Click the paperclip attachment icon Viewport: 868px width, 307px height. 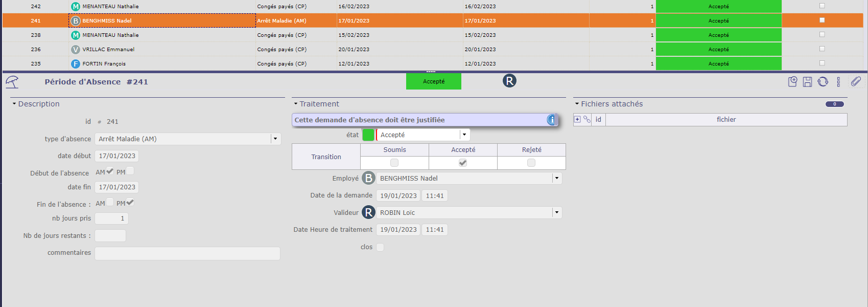click(x=856, y=81)
